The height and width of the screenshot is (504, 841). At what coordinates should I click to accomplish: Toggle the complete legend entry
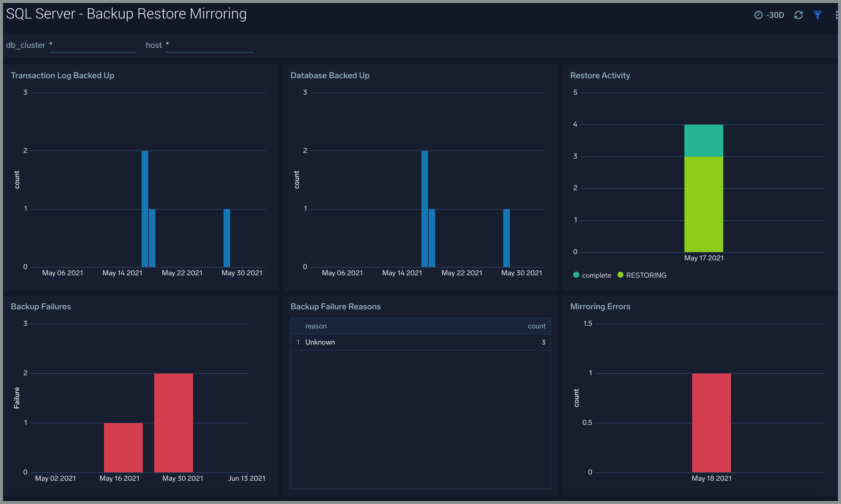[x=592, y=275]
